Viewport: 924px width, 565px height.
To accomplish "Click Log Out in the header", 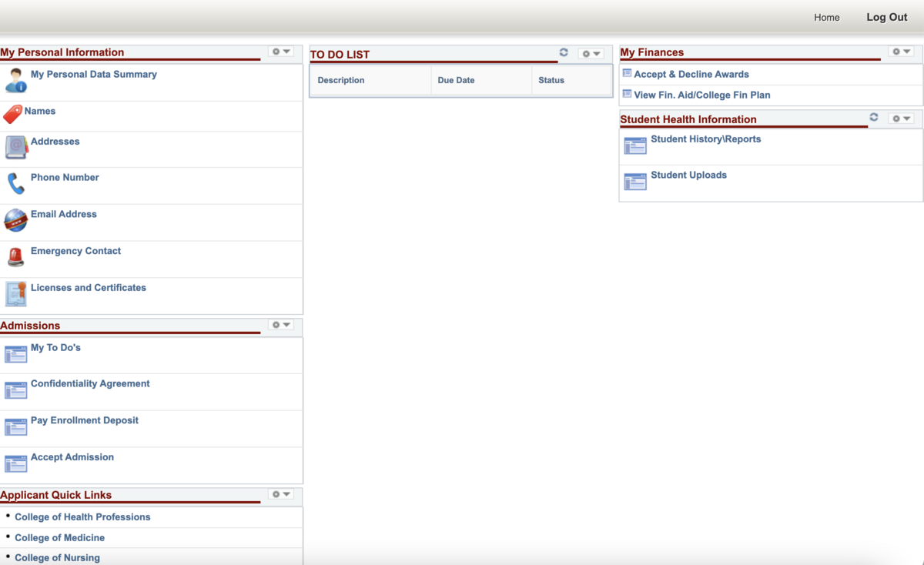I will tap(886, 17).
